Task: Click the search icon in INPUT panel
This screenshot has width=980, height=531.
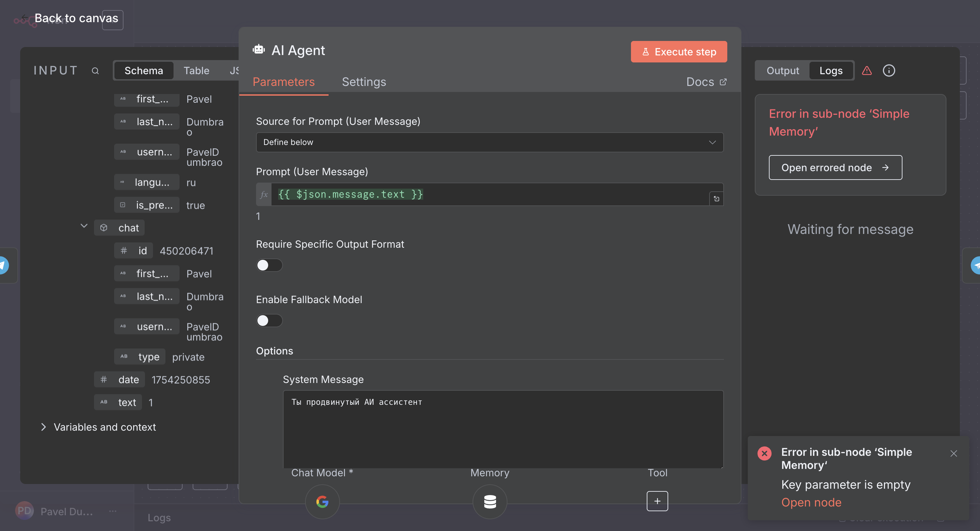Action: point(95,71)
